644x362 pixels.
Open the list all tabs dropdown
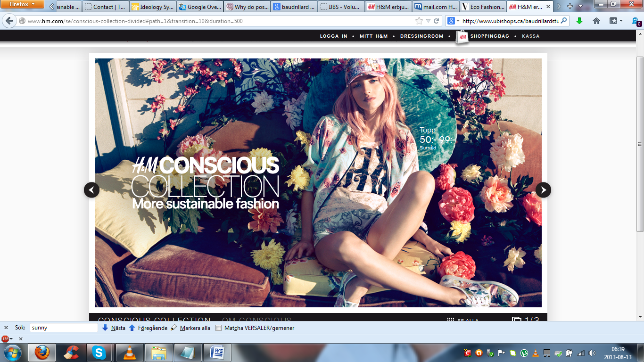[581, 7]
